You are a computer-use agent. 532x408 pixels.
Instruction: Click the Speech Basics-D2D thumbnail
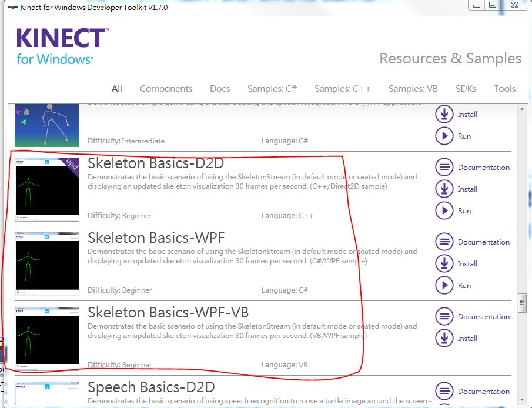point(47,393)
